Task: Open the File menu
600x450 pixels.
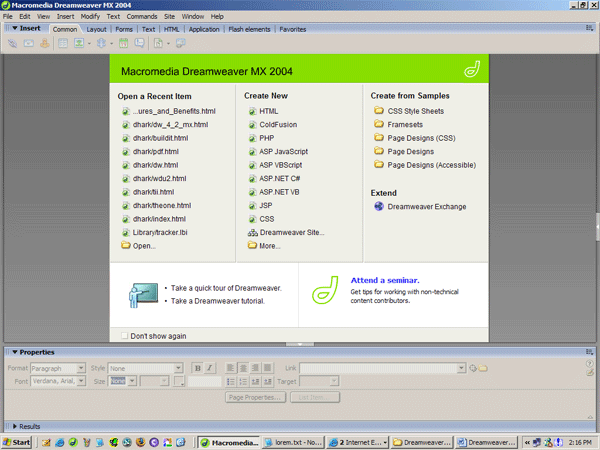Action: [8, 16]
